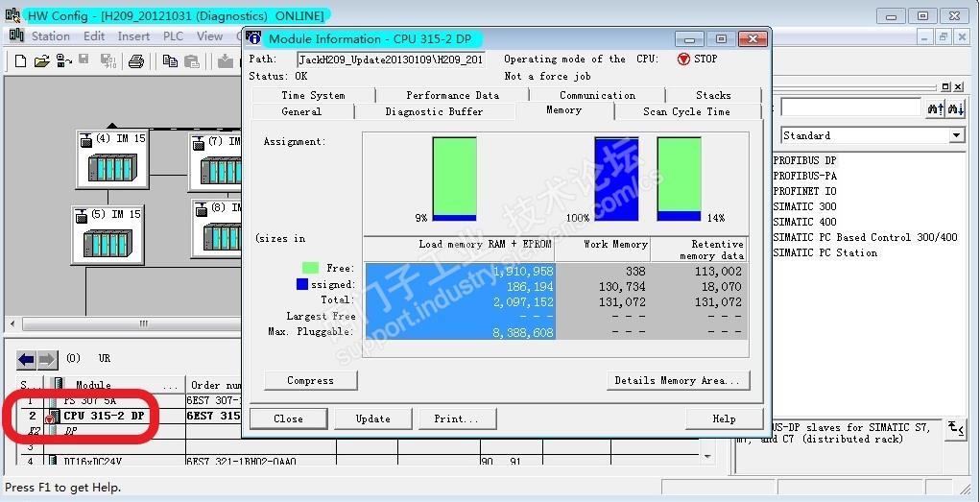Click the catalog search text field
Viewport: 980px width, 502px height.
click(851, 108)
